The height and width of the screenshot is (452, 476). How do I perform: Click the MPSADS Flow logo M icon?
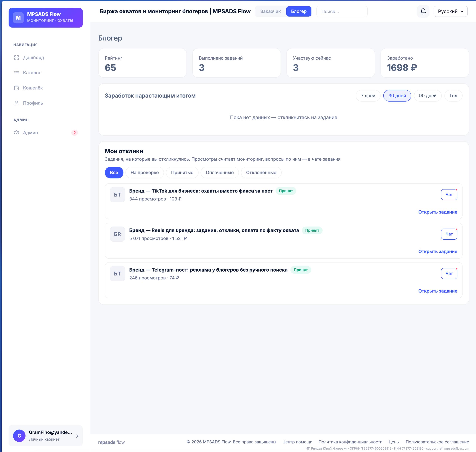tap(18, 18)
